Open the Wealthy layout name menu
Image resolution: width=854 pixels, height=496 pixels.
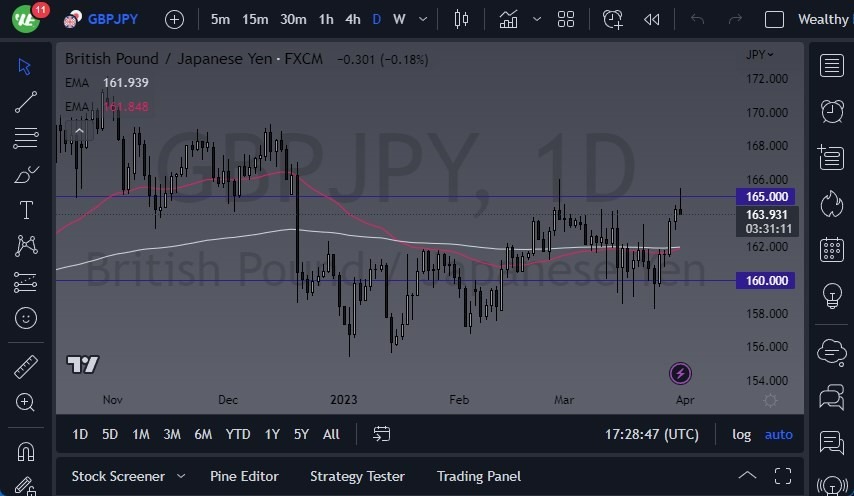[824, 19]
